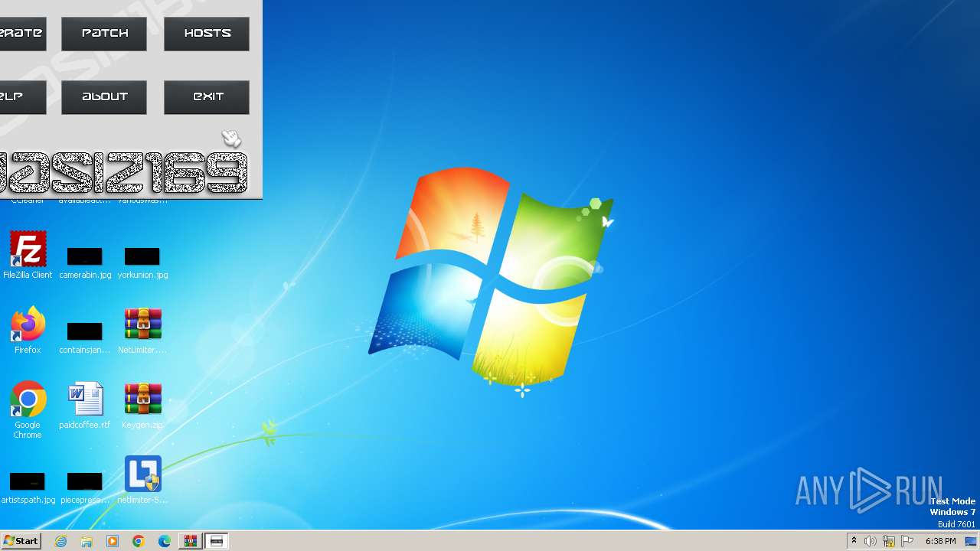Click the HOSTS button in keygen
Image resolution: width=980 pixels, height=551 pixels.
pyautogui.click(x=207, y=34)
